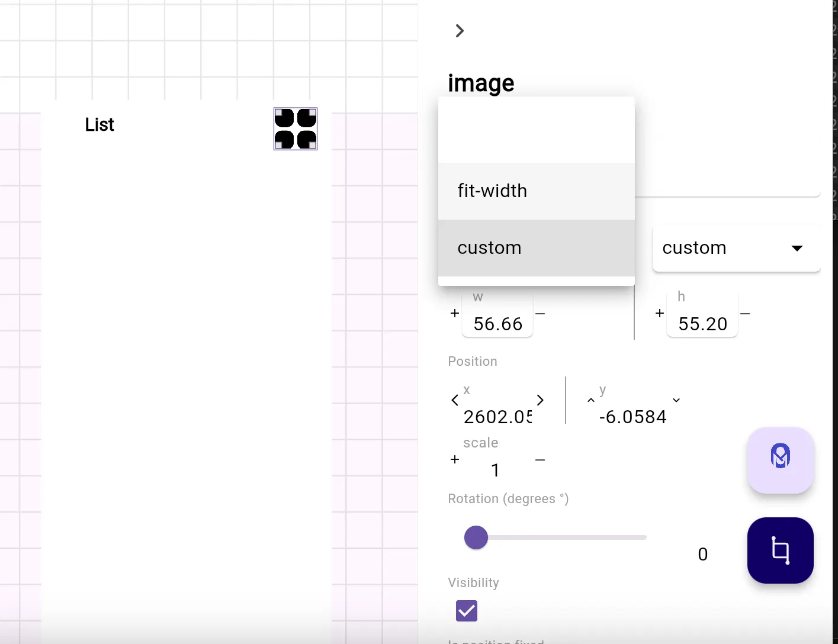Move y position down with caret
Screen dimensions: 838x644
(x=676, y=401)
